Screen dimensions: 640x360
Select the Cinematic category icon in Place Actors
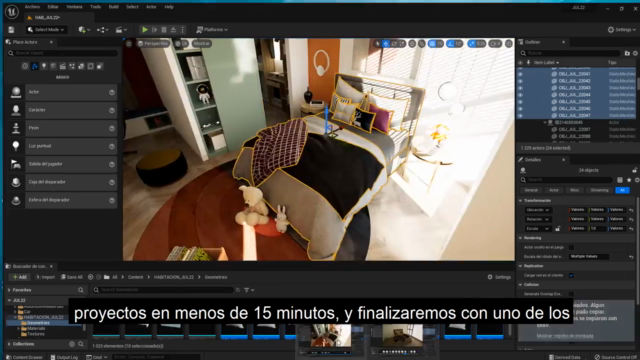click(x=62, y=66)
